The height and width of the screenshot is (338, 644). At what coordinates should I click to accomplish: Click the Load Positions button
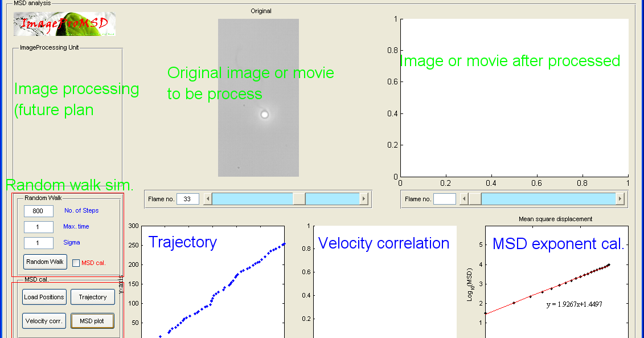pos(44,297)
